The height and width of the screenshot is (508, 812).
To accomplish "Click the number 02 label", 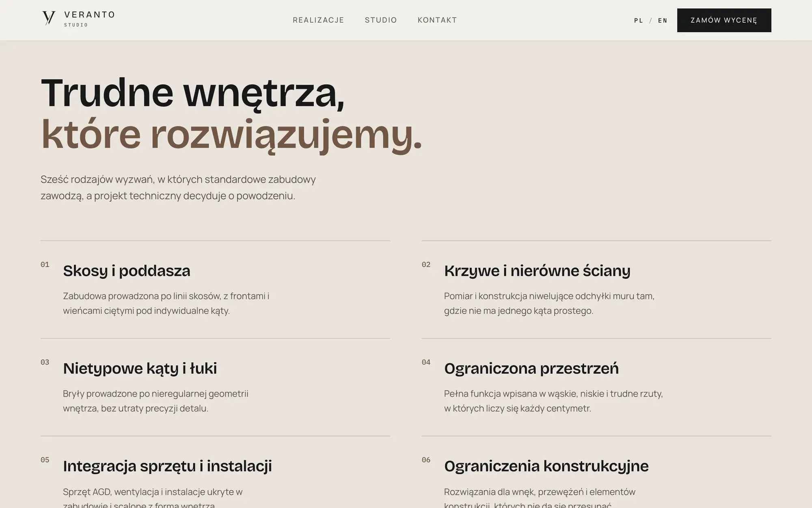I will [426, 265].
